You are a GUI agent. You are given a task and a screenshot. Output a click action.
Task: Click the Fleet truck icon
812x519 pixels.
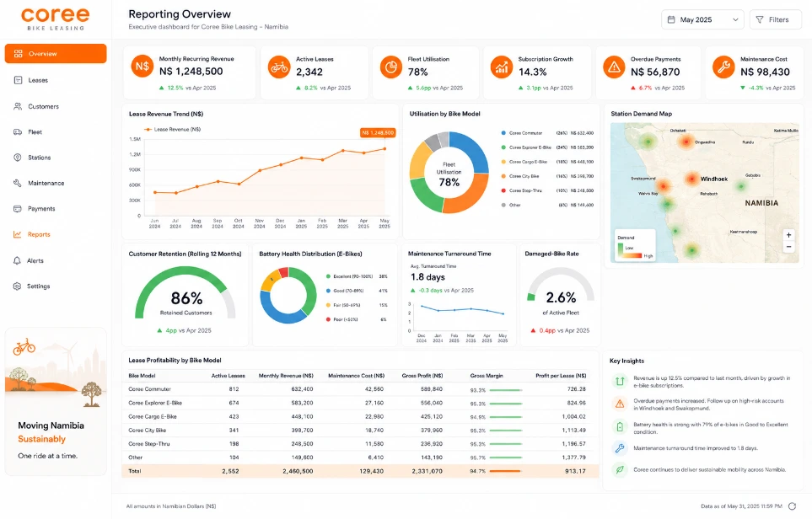[x=18, y=132]
